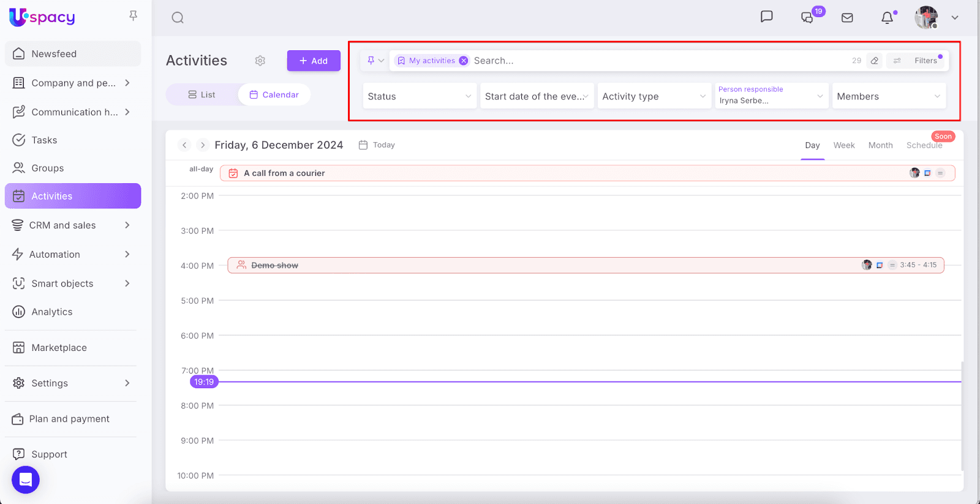
Task: Click the Add button
Action: pyautogui.click(x=314, y=61)
